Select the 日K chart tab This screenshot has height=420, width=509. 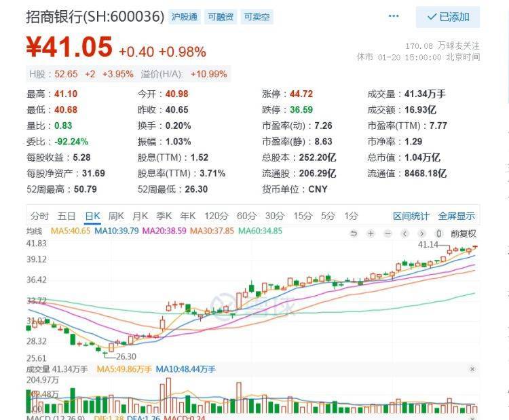point(92,216)
